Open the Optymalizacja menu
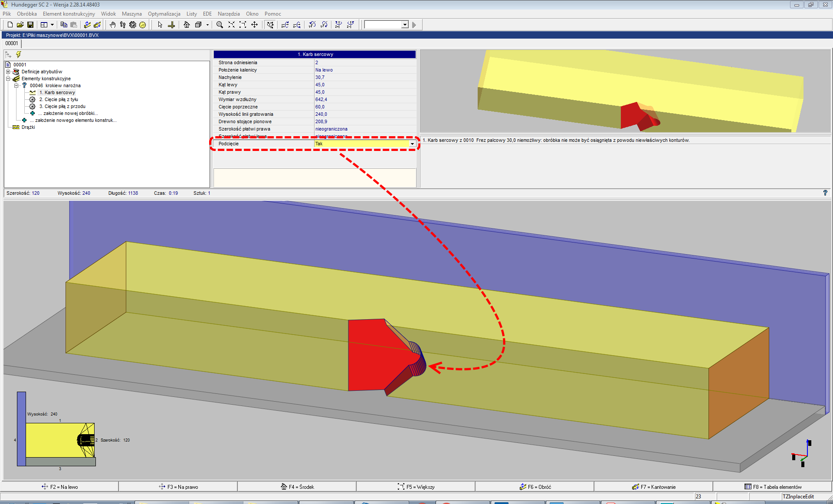This screenshot has height=504, width=833. (x=164, y=14)
